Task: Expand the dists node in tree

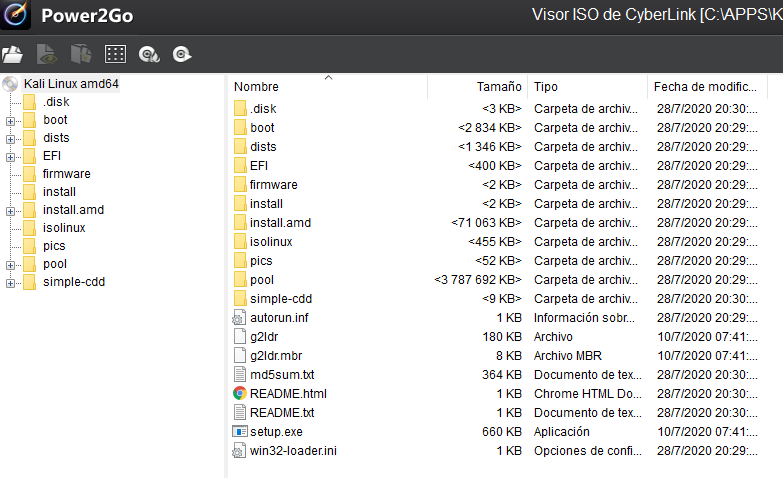Action: point(10,139)
